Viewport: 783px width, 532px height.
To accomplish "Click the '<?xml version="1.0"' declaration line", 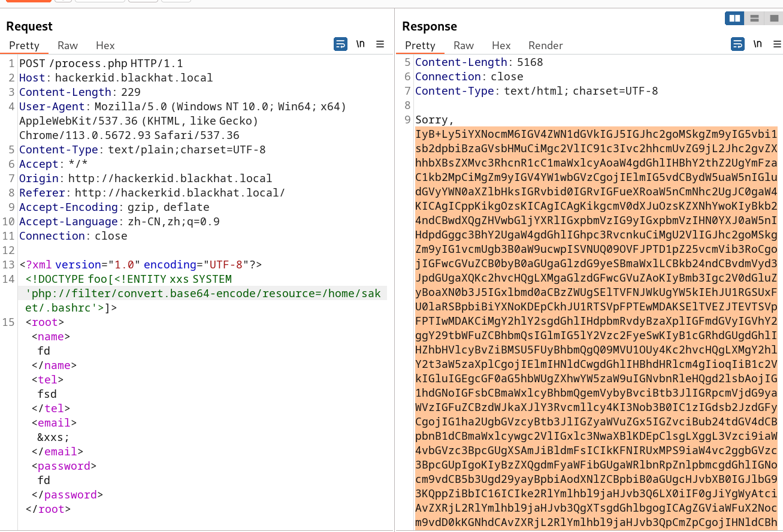I will [x=141, y=265].
